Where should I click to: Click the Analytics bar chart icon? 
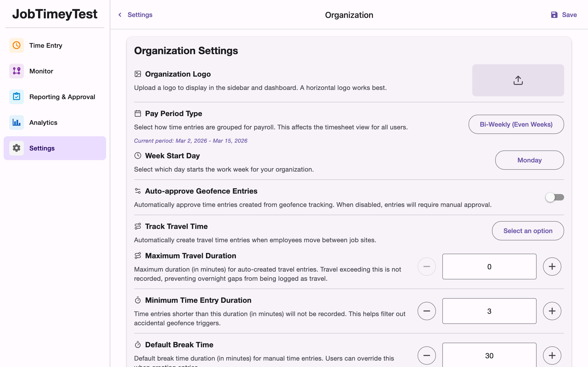coord(16,122)
